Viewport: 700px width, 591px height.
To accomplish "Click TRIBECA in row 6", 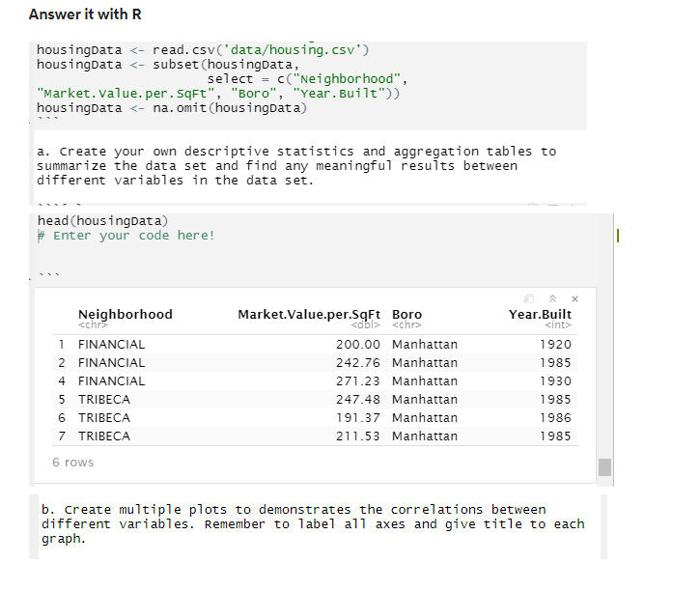I will click(x=104, y=417).
